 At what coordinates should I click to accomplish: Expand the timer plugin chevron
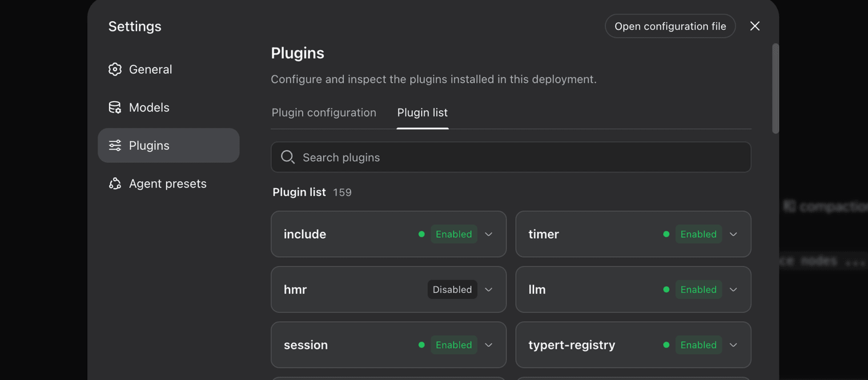pos(733,234)
